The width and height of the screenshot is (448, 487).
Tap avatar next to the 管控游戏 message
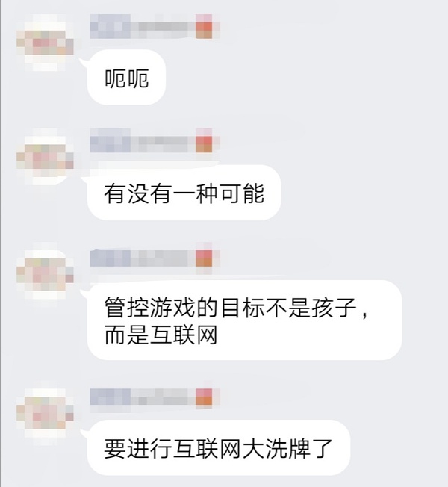tap(45, 270)
